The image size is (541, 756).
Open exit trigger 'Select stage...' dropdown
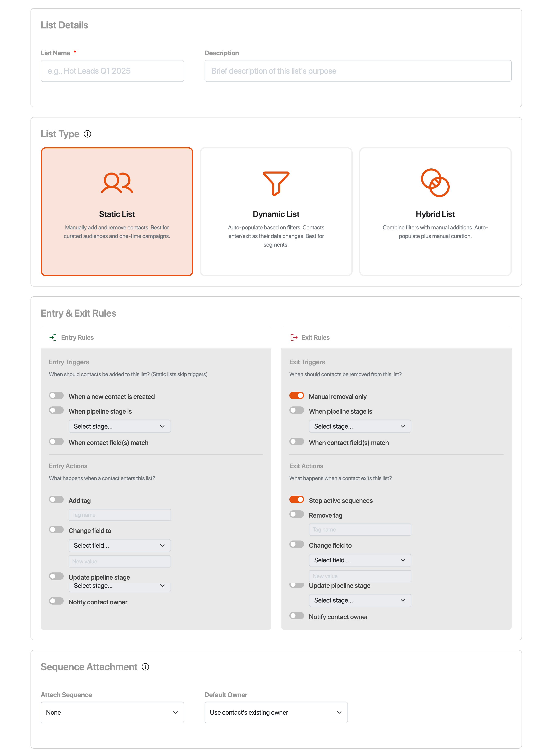[360, 426]
